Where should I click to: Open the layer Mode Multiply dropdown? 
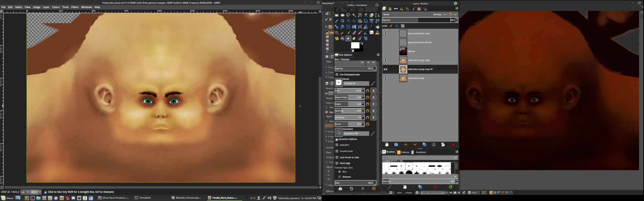pos(415,15)
